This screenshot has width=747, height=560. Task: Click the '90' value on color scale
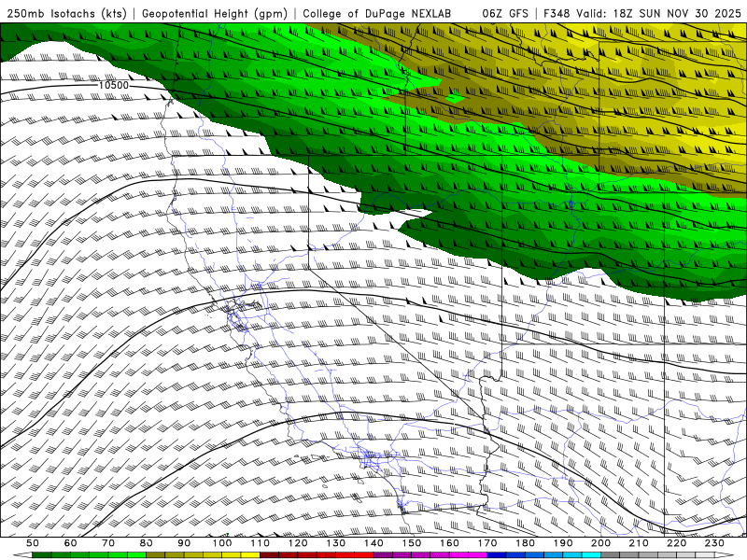coord(184,543)
